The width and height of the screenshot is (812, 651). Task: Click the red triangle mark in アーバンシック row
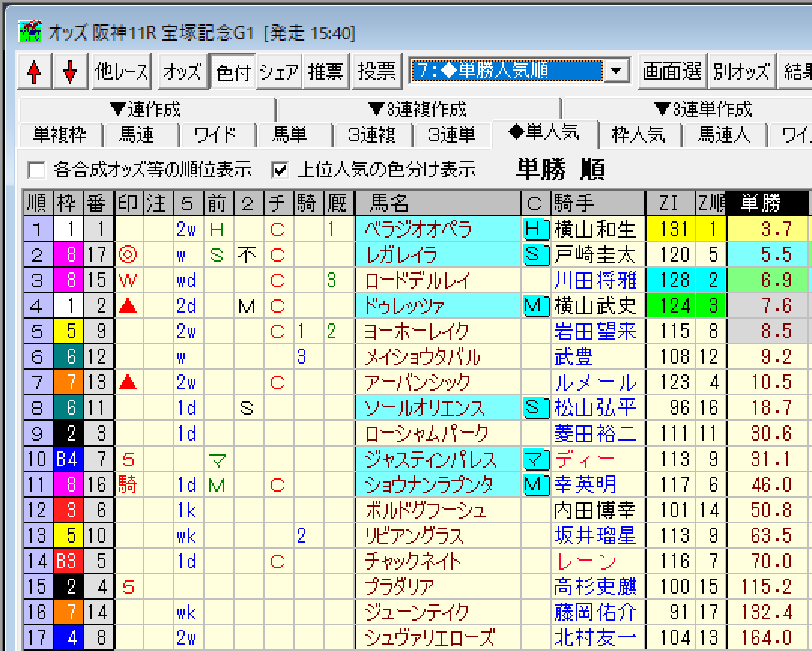(128, 382)
